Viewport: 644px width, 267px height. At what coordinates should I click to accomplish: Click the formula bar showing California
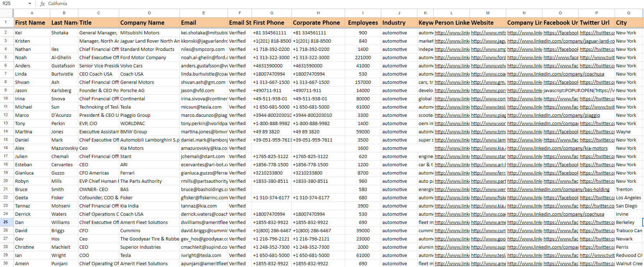click(345, 4)
